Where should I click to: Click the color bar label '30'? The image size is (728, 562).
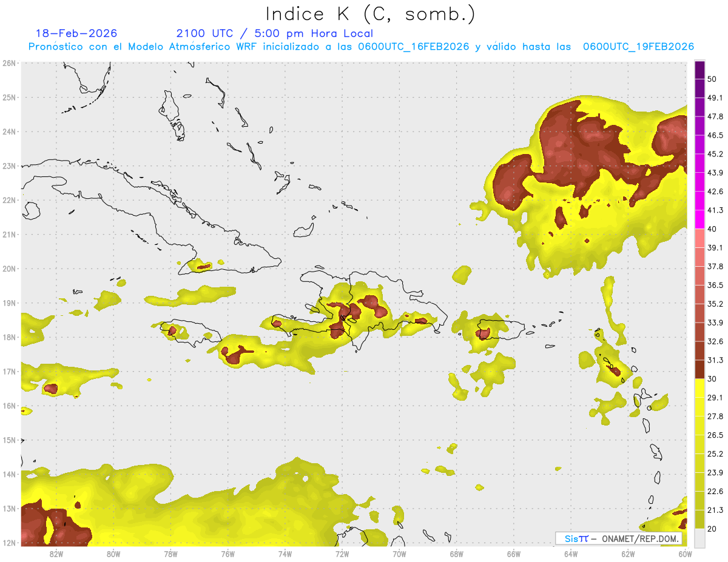click(x=713, y=379)
